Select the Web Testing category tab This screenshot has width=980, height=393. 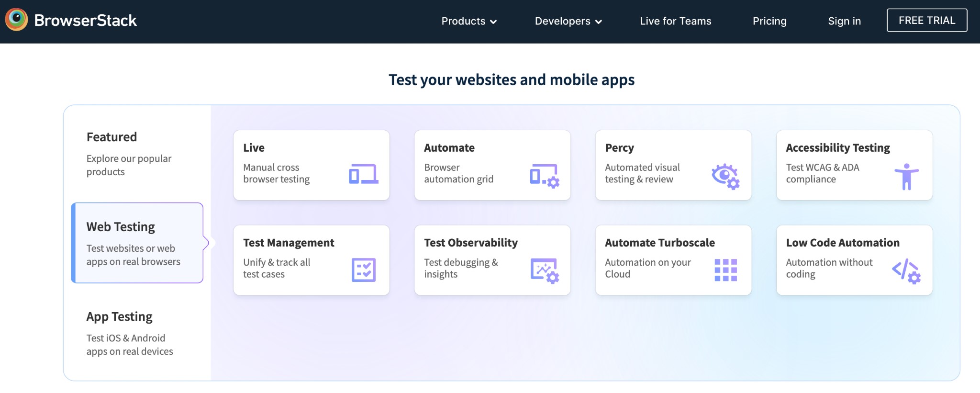pos(137,243)
